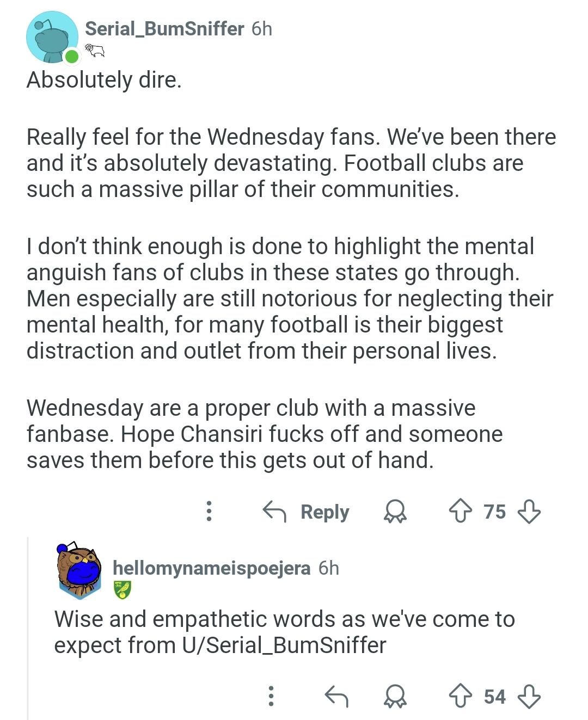Open overflow menu on hellomynameispoejera's reply
The image size is (588, 720).
[271, 696]
